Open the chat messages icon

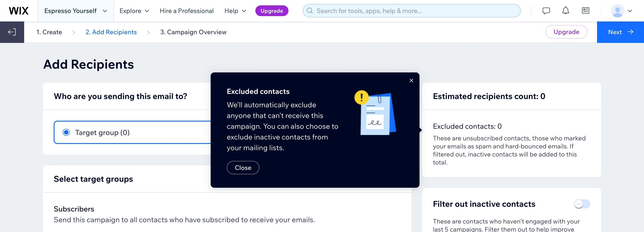(546, 11)
